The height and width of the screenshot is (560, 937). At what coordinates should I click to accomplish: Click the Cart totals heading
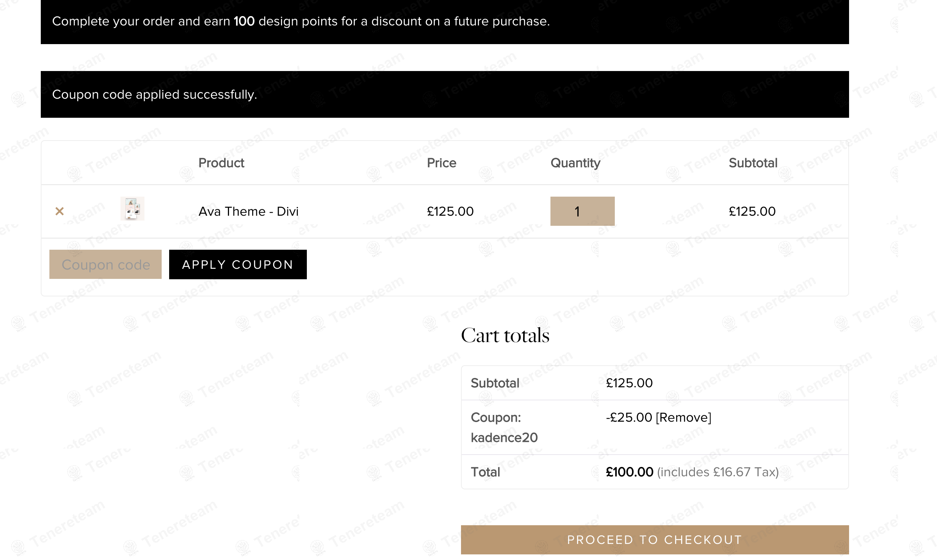tap(505, 335)
